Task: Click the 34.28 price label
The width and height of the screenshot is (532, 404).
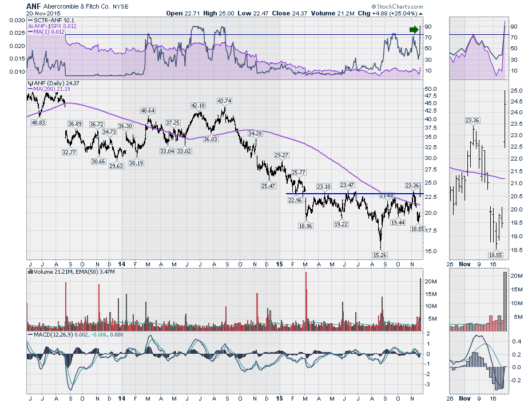Action: pyautogui.click(x=255, y=133)
